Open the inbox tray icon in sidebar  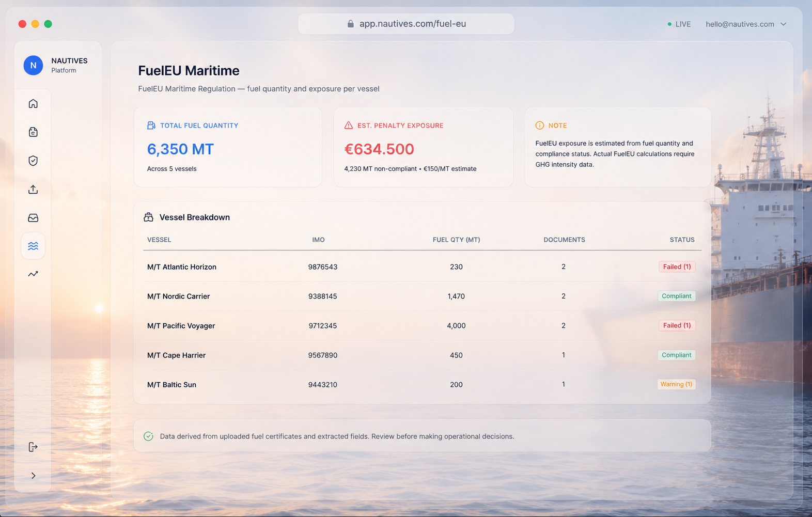point(33,218)
